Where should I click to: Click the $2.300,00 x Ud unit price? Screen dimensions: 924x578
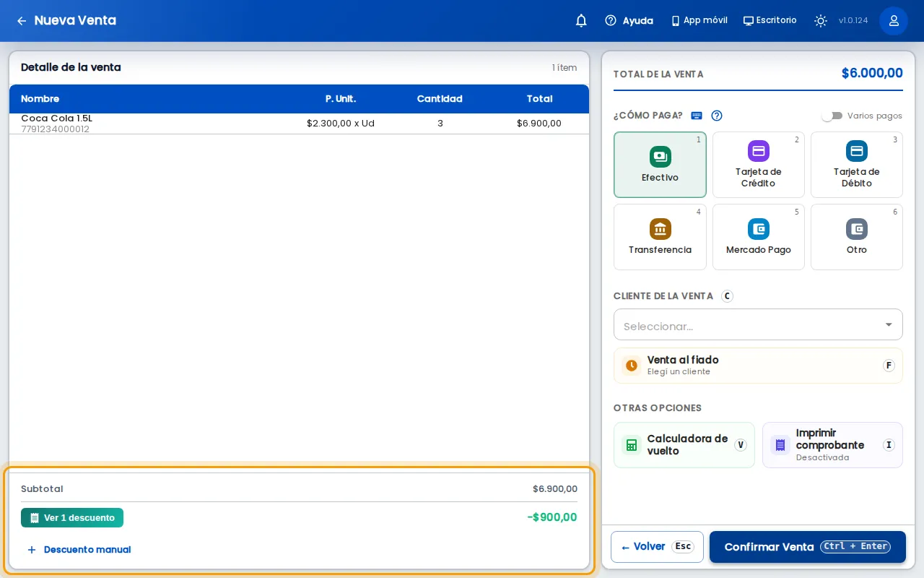pos(341,124)
